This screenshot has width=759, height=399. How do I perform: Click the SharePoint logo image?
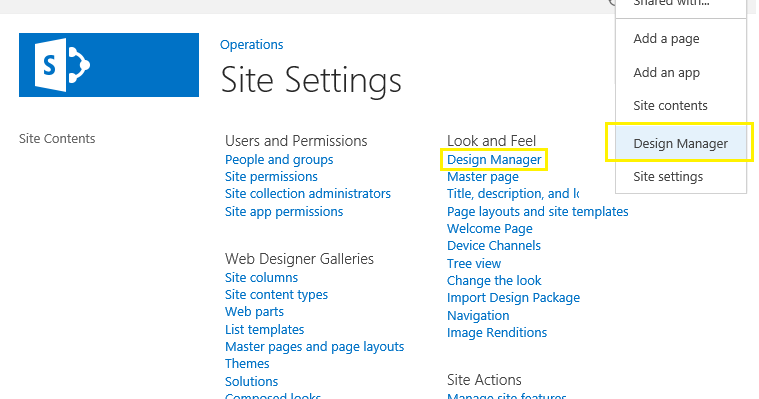109,65
